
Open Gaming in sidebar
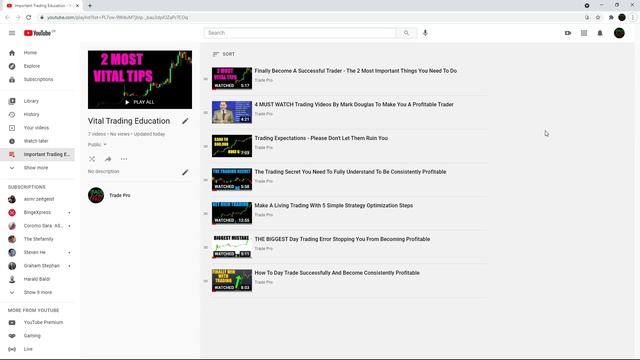click(37, 336)
